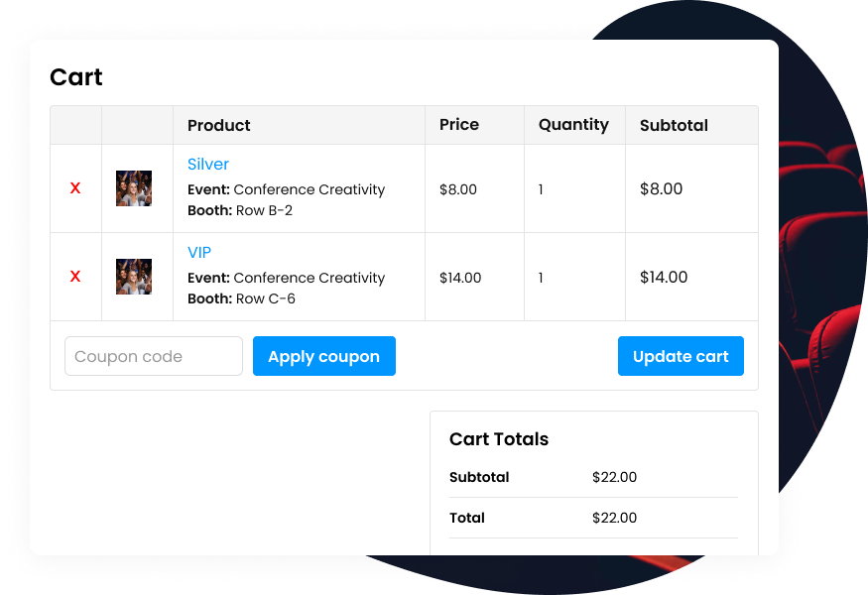868x595 pixels.
Task: Click the Apply coupon button
Action: [323, 356]
